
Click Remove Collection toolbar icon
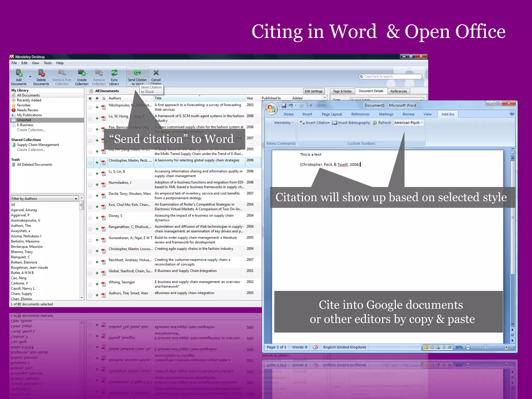(99, 73)
